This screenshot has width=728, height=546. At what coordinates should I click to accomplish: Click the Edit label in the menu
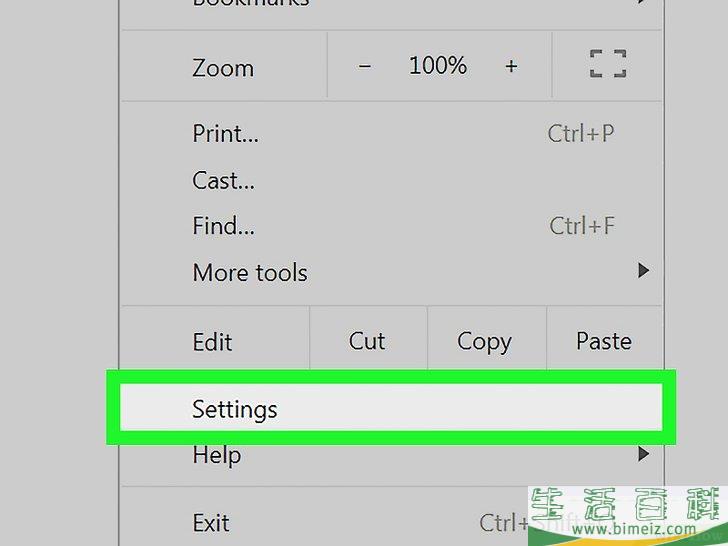212,342
